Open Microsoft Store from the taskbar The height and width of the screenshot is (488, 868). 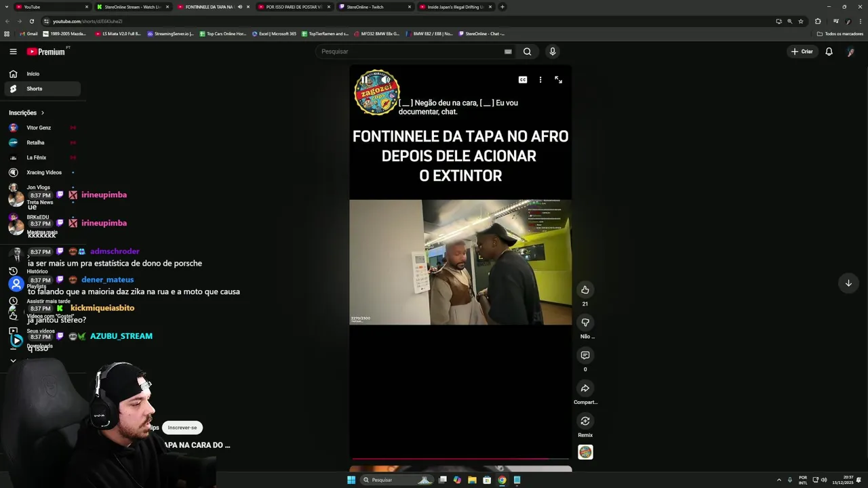pyautogui.click(x=487, y=480)
